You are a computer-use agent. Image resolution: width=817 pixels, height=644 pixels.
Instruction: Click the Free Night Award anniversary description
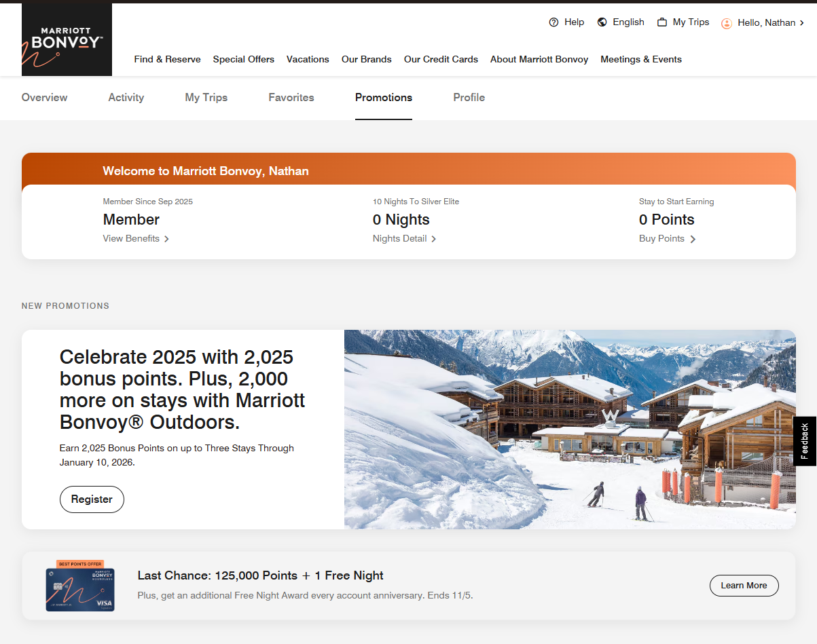305,596
